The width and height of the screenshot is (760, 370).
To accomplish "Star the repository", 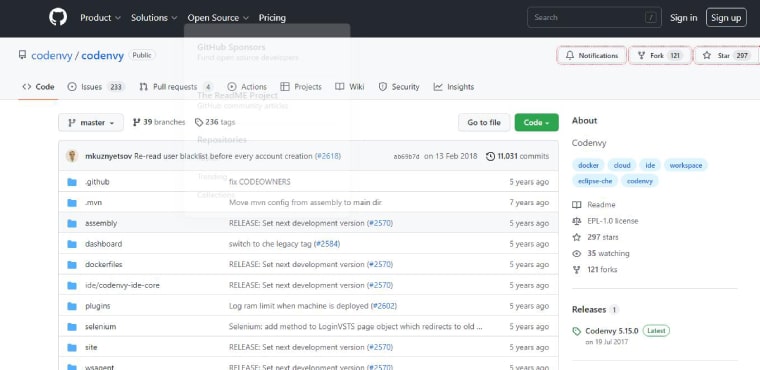I will (x=726, y=56).
